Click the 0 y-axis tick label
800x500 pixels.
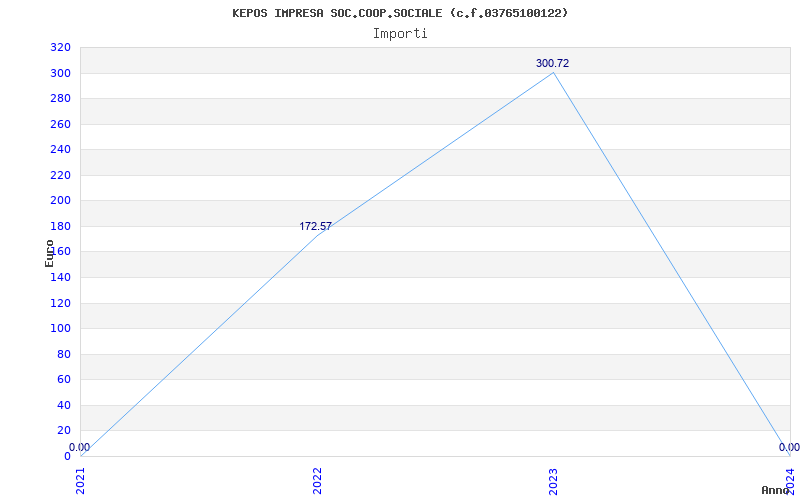(67, 457)
